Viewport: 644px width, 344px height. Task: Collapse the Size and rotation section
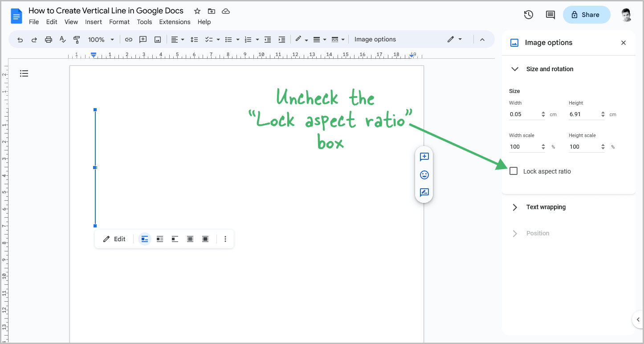515,69
